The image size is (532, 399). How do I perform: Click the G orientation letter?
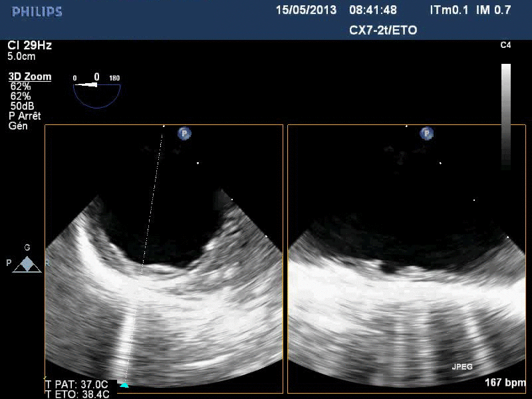point(27,247)
